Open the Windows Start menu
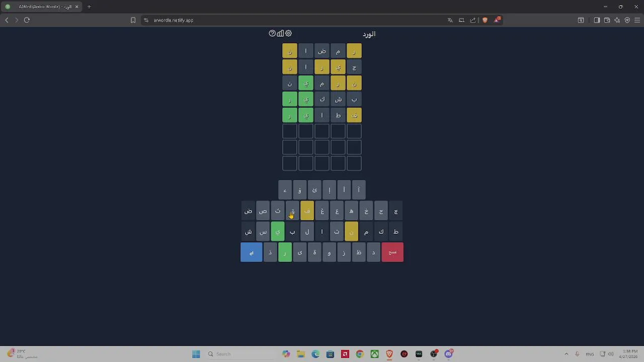The image size is (644, 362). (196, 354)
